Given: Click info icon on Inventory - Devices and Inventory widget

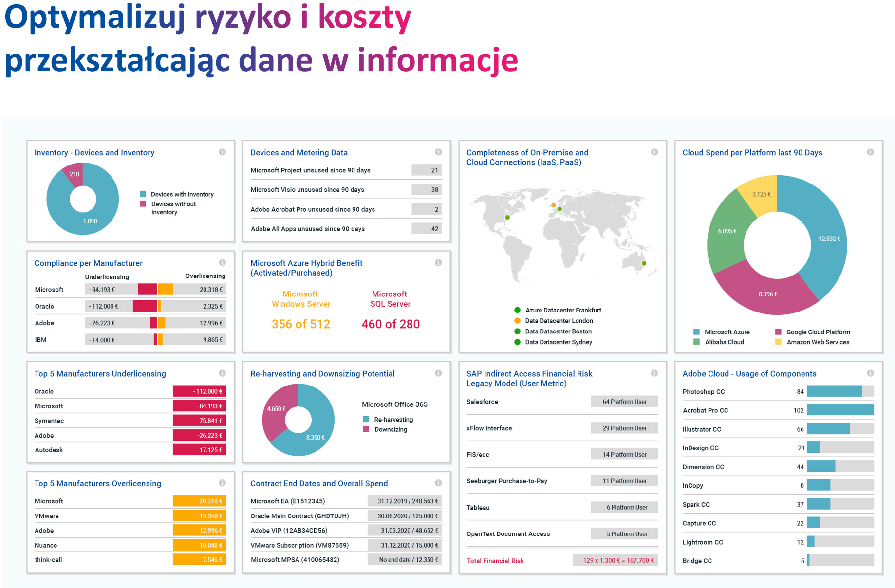Looking at the screenshot, I should point(222,152).
